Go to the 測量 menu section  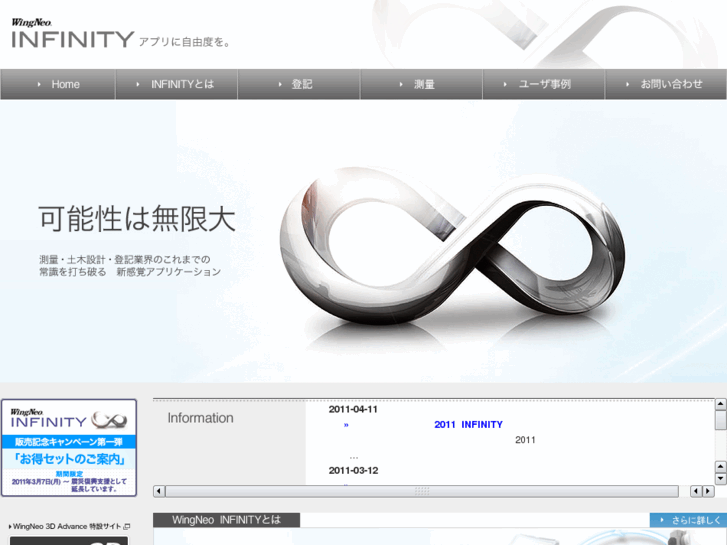421,84
